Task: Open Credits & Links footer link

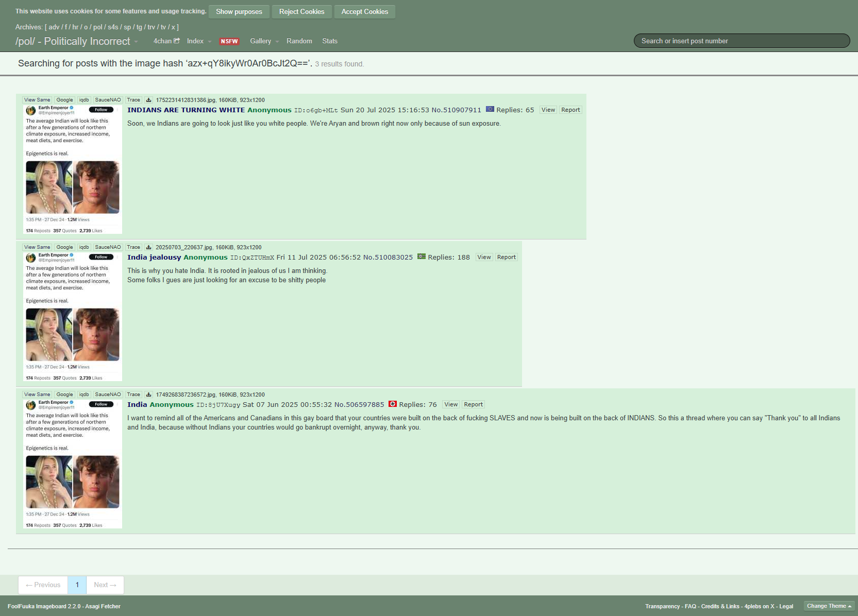Action: [x=720, y=606]
